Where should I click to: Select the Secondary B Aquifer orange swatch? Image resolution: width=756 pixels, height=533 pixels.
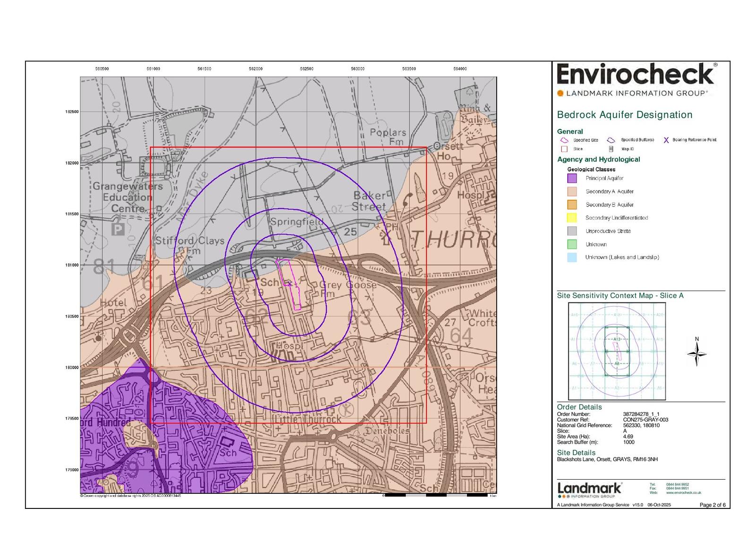click(x=572, y=205)
